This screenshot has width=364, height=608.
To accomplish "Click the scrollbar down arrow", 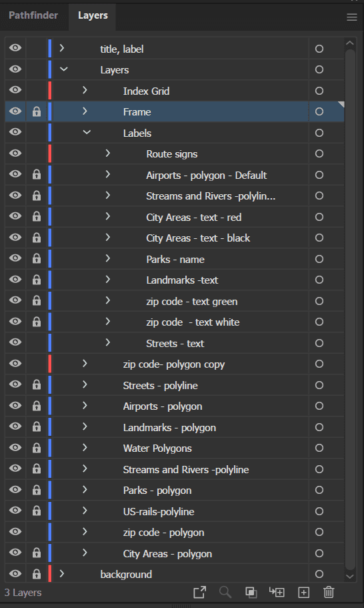I will coord(350,576).
